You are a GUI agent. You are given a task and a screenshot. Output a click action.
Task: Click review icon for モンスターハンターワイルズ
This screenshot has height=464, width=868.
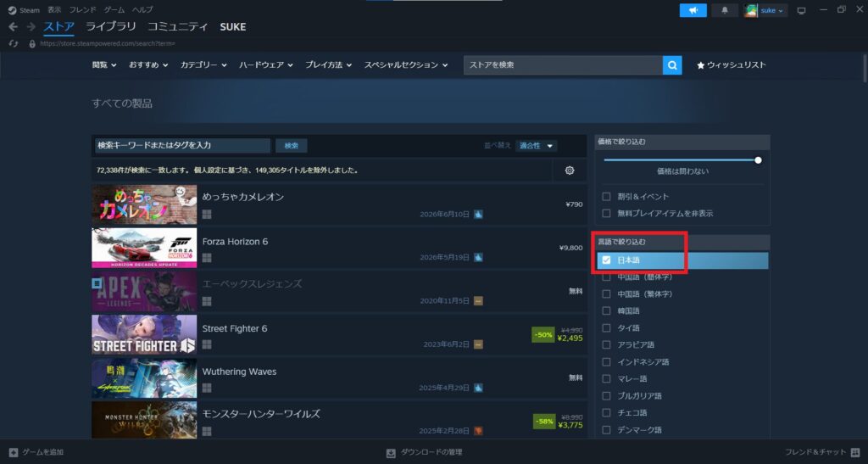tap(478, 430)
